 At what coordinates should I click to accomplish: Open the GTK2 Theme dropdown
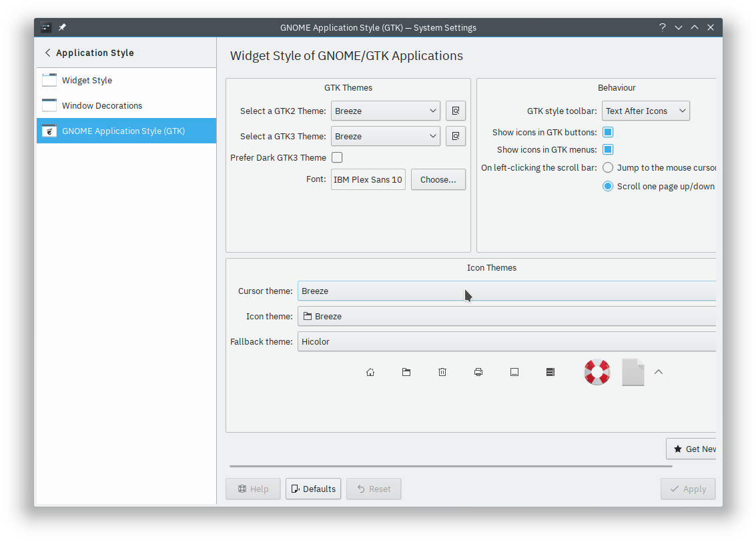click(x=385, y=111)
